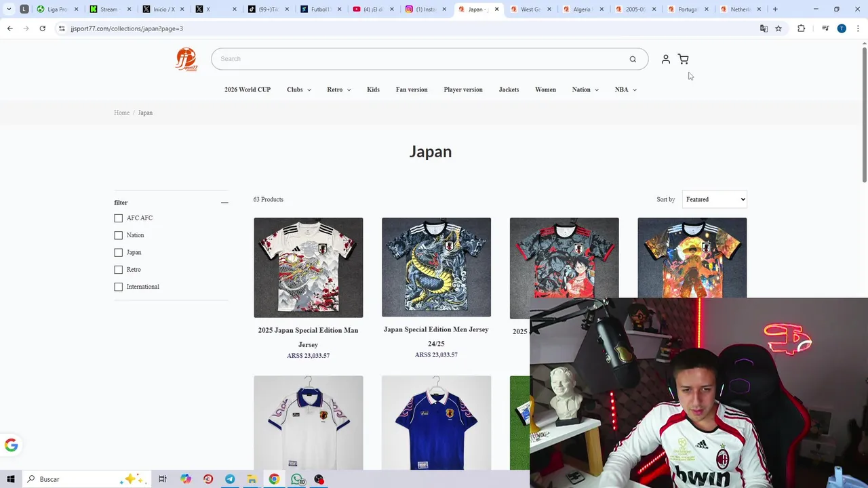Viewport: 868px width, 488px height.
Task: Collapse the filter section
Action: (224, 203)
